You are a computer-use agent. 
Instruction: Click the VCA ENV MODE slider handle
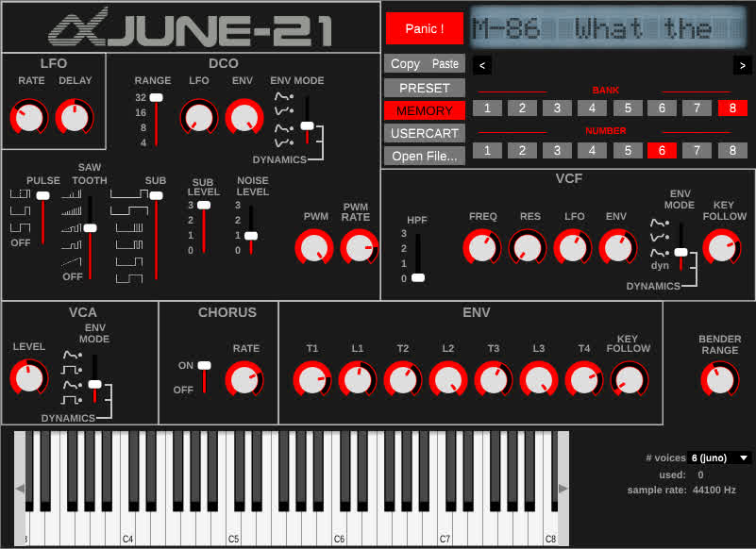pyautogui.click(x=95, y=384)
